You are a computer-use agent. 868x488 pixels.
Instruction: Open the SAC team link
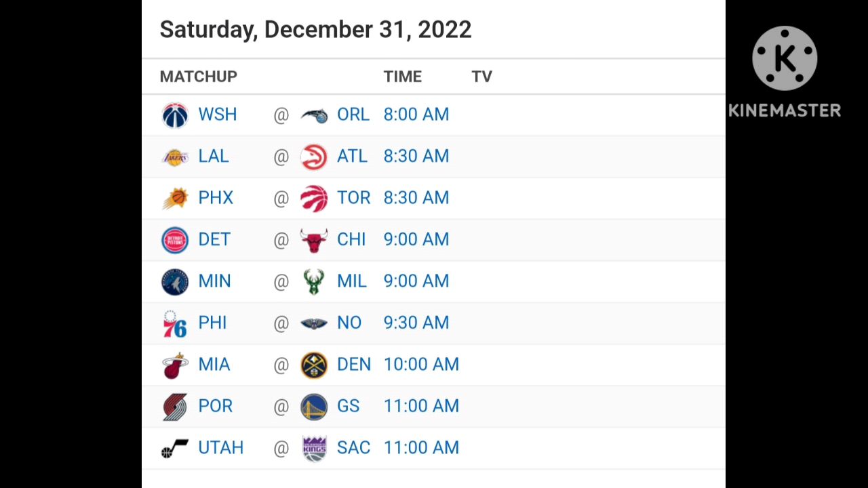coord(353,448)
